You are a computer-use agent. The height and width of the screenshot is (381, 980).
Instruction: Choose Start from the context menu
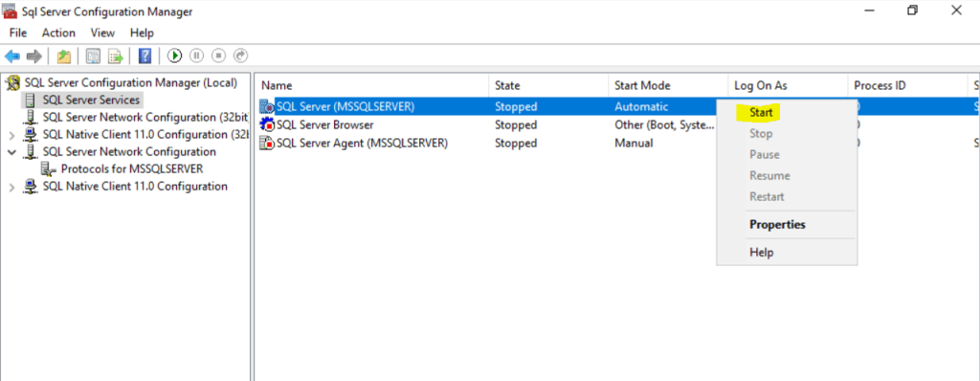pyautogui.click(x=761, y=113)
